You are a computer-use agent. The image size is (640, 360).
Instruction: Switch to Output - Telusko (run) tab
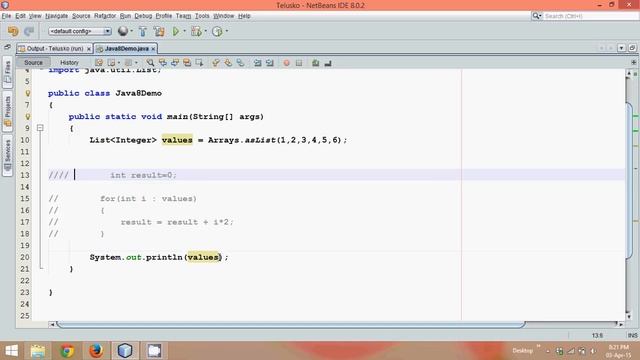(x=54, y=49)
